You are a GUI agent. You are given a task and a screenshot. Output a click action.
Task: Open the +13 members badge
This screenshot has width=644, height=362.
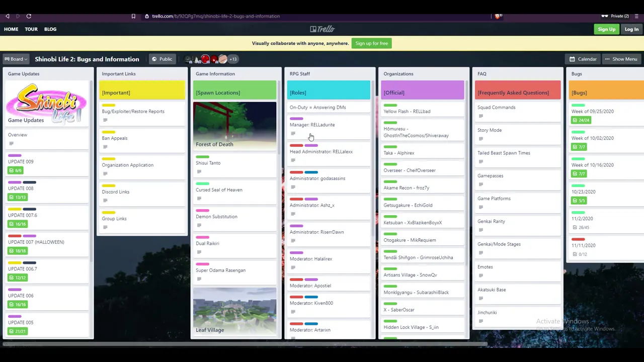coord(233,59)
